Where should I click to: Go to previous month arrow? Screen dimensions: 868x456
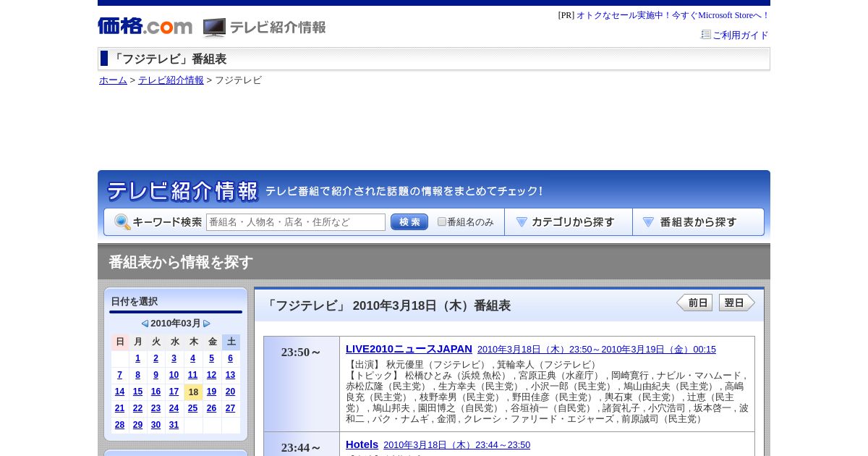(x=145, y=324)
